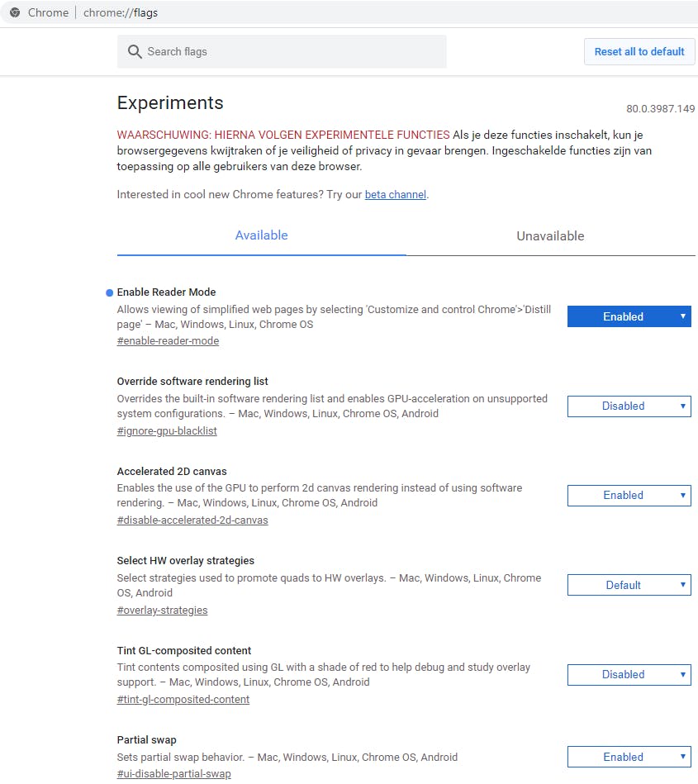Open the beta channel link
The width and height of the screenshot is (698, 784).
[396, 195]
